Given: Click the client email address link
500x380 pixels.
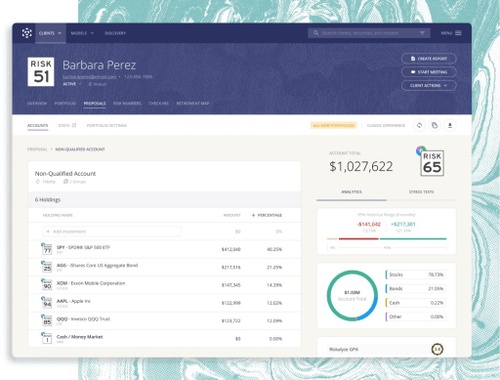Looking at the screenshot, I should 89,77.
